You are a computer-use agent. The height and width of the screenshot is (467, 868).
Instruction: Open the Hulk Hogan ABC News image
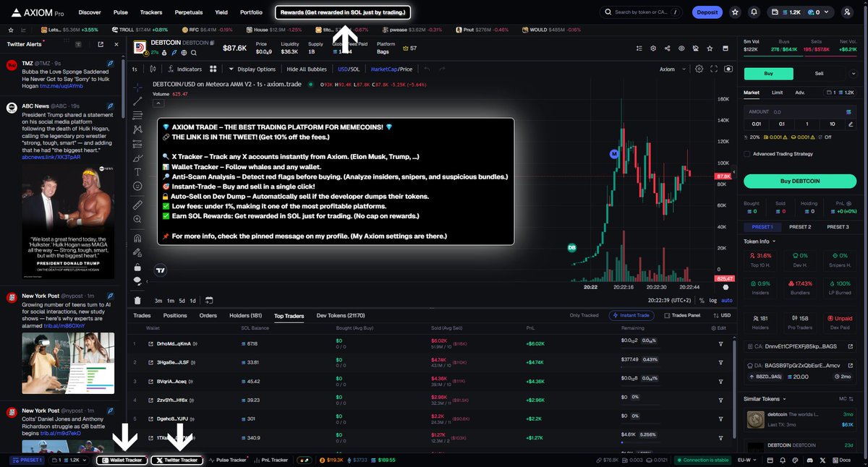[x=67, y=220]
